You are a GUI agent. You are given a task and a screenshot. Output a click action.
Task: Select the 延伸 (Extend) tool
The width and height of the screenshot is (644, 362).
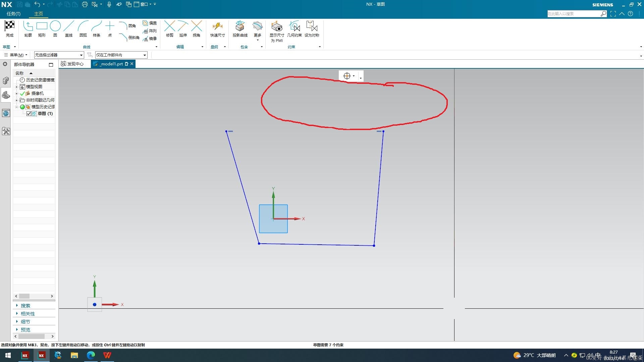183,29
